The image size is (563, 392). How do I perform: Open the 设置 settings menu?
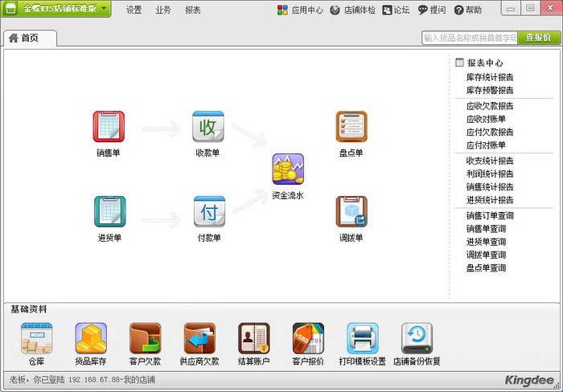click(134, 10)
